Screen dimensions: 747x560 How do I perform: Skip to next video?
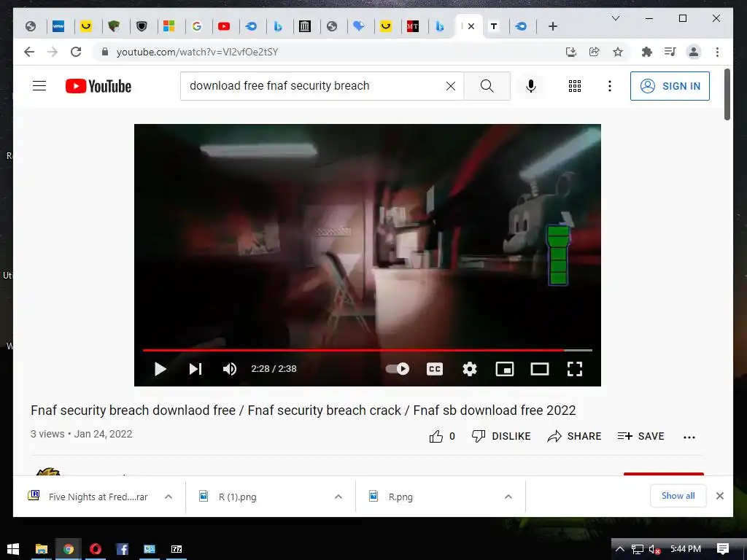196,369
